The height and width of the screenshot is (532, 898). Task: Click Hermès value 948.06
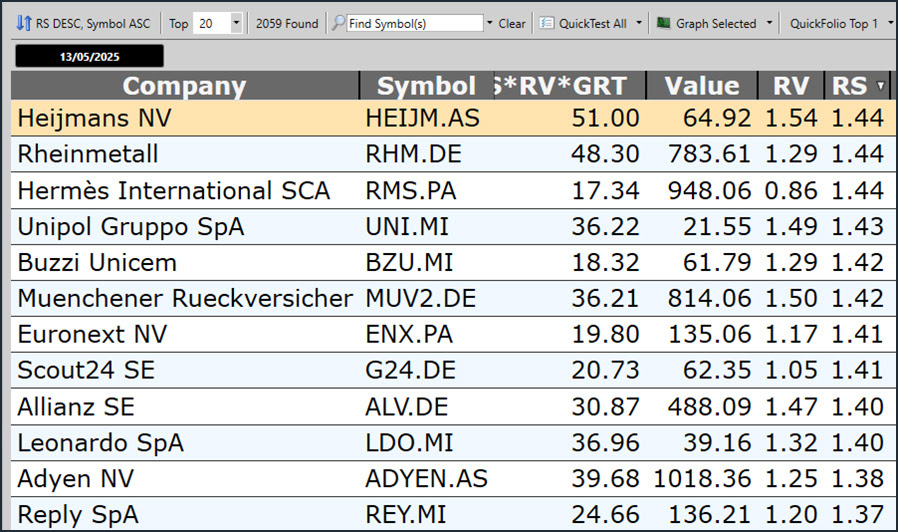click(x=709, y=190)
